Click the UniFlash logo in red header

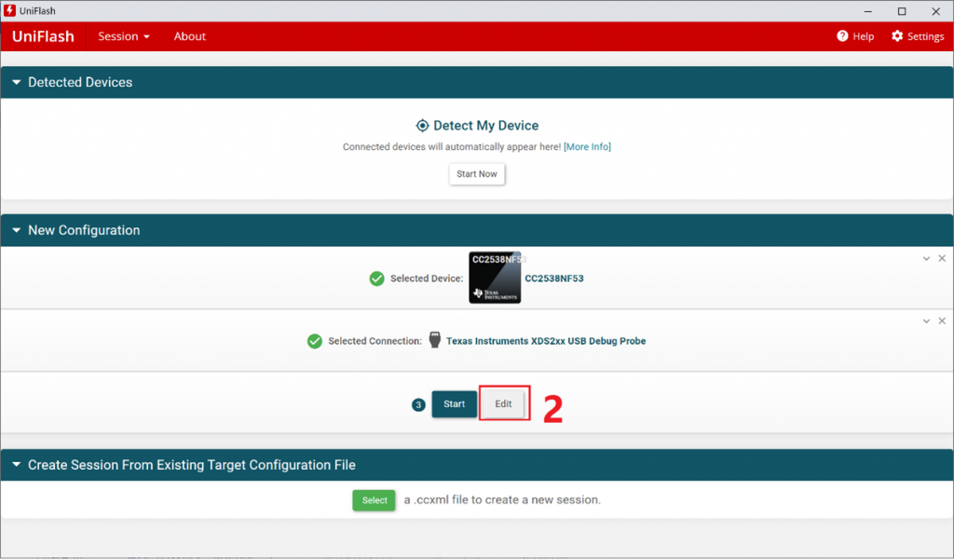coord(43,36)
